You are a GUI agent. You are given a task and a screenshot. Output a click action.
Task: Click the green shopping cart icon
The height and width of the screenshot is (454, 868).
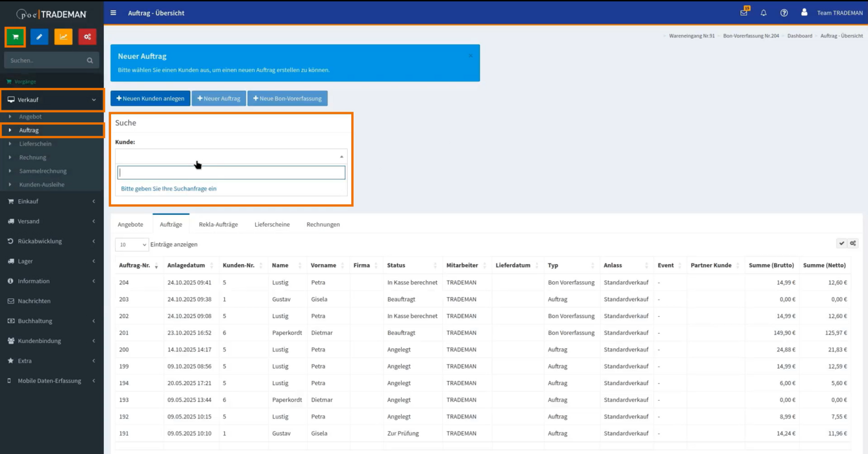click(x=15, y=37)
